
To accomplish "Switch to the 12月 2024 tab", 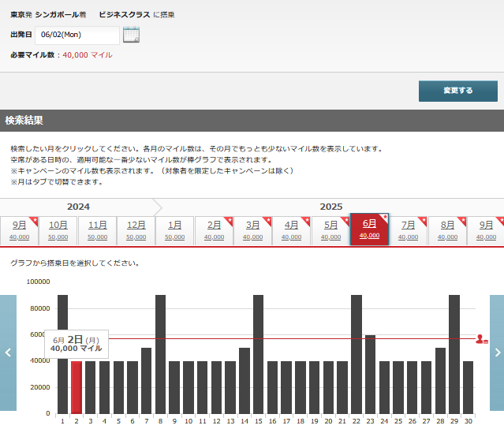I will [136, 229].
